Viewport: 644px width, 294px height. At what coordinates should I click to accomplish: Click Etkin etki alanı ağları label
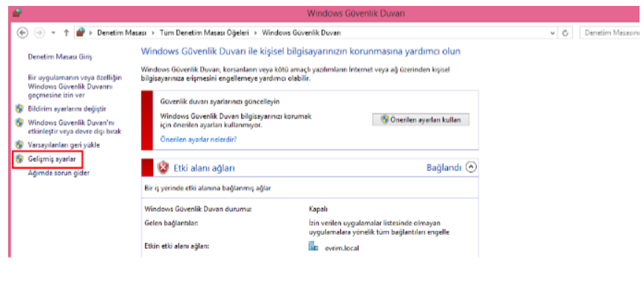177,246
